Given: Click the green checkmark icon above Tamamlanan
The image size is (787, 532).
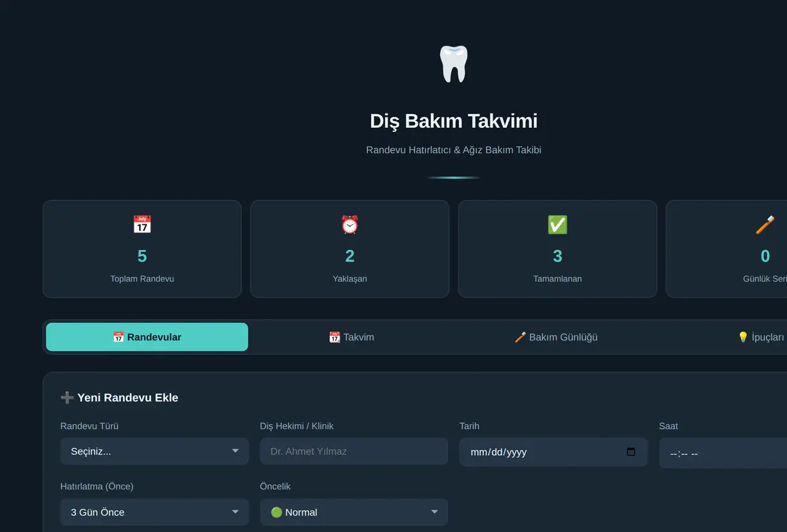Looking at the screenshot, I should (557, 225).
